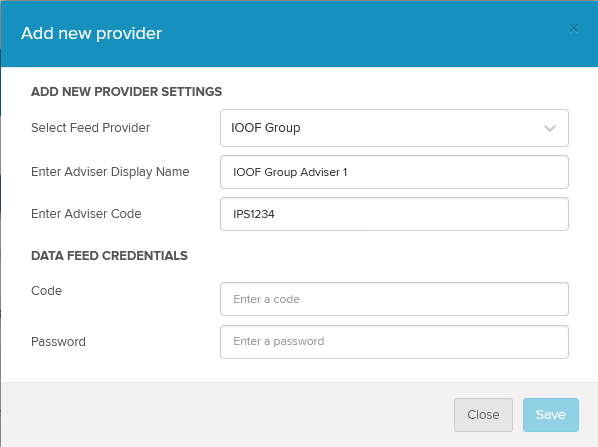Click the 'Add new provider' title text
This screenshot has height=447, width=598.
pyautogui.click(x=92, y=34)
